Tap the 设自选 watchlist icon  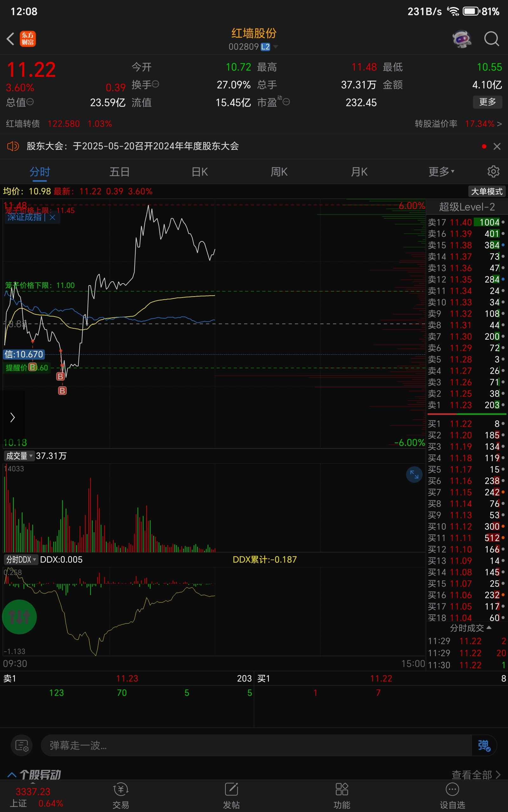tap(452, 796)
